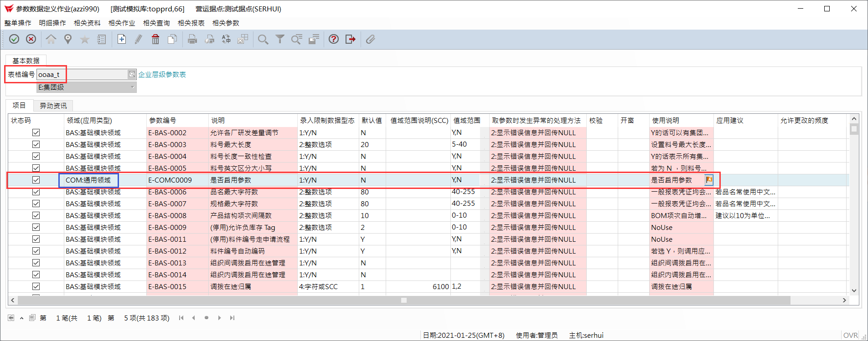Click the star favorites icon

tap(85, 40)
